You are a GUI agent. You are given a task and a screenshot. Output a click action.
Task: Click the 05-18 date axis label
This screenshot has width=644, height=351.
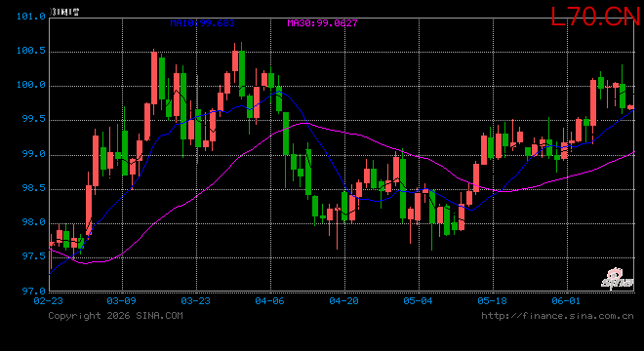tap(492, 301)
